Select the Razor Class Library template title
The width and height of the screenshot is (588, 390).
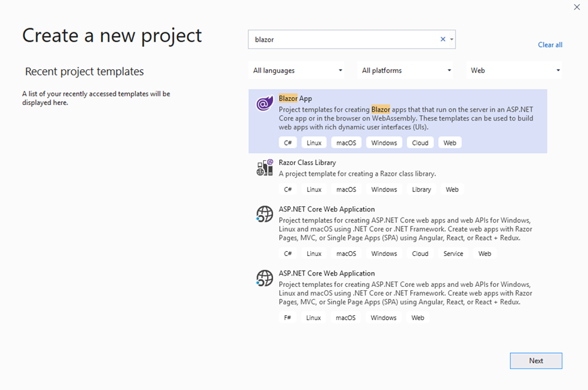tap(307, 162)
